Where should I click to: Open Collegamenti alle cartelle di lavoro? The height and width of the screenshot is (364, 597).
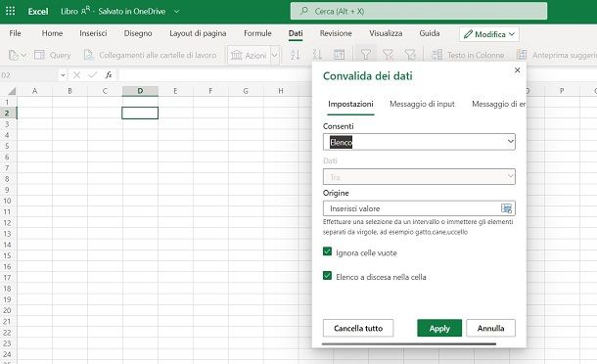(x=150, y=55)
